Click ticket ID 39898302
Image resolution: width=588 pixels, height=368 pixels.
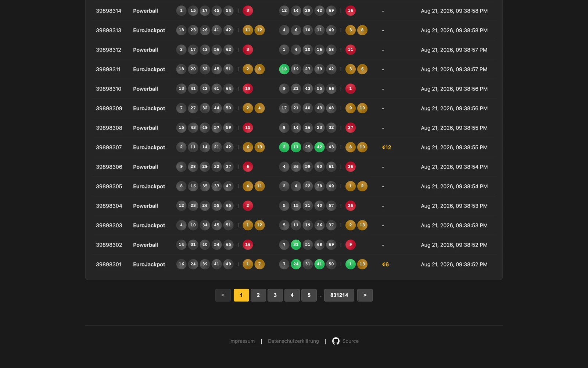pos(109,245)
